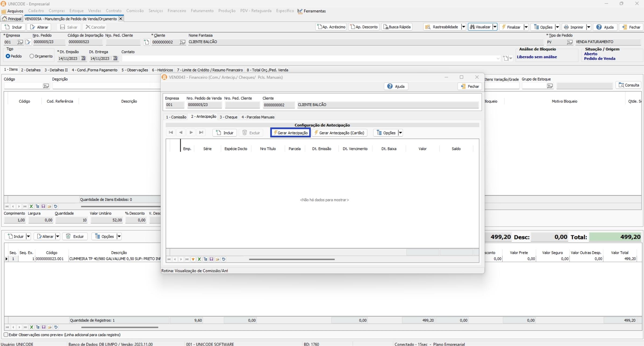Click the Código item search icon
The width and height of the screenshot is (644, 346).
tap(46, 86)
